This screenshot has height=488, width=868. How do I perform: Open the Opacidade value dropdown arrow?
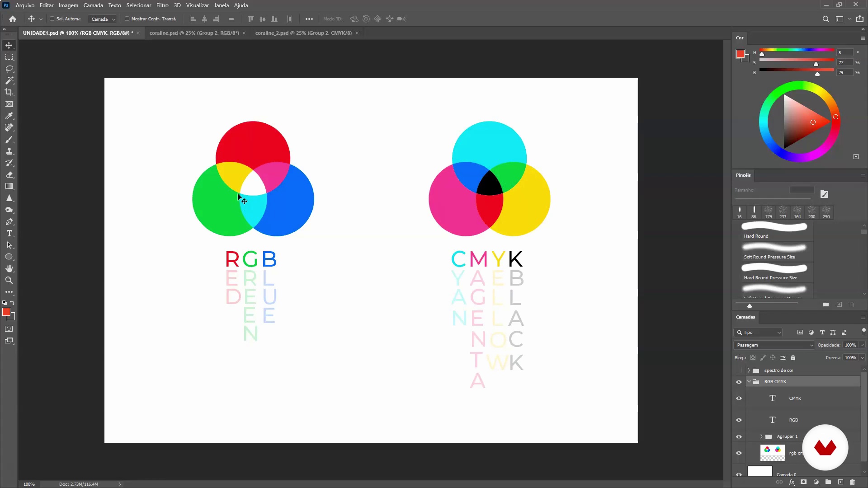[862, 345]
